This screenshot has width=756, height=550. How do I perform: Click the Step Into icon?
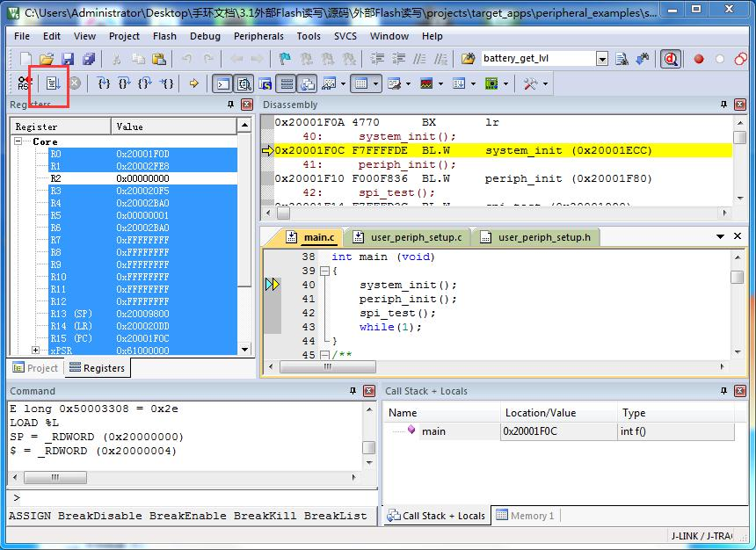103,83
